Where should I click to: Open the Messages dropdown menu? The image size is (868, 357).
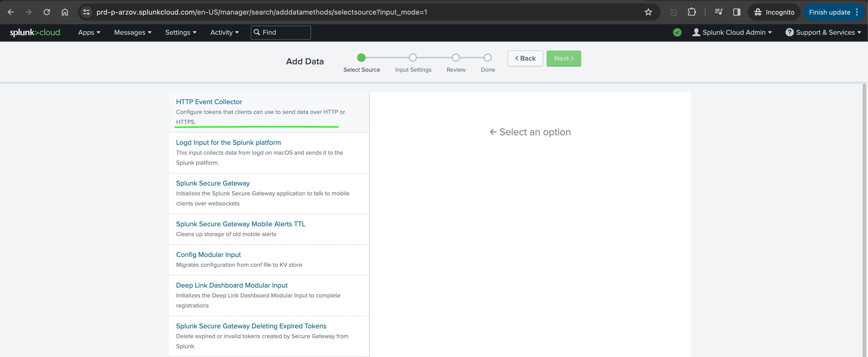[x=133, y=32]
